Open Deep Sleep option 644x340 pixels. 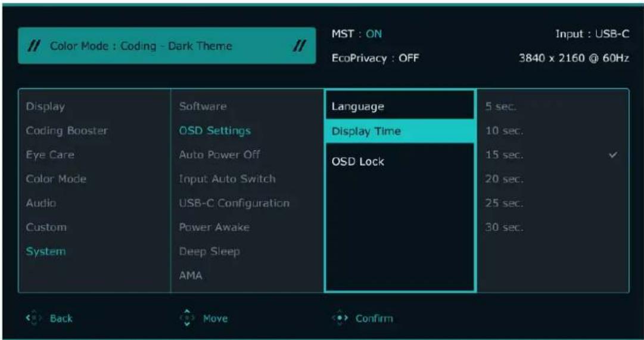(209, 251)
